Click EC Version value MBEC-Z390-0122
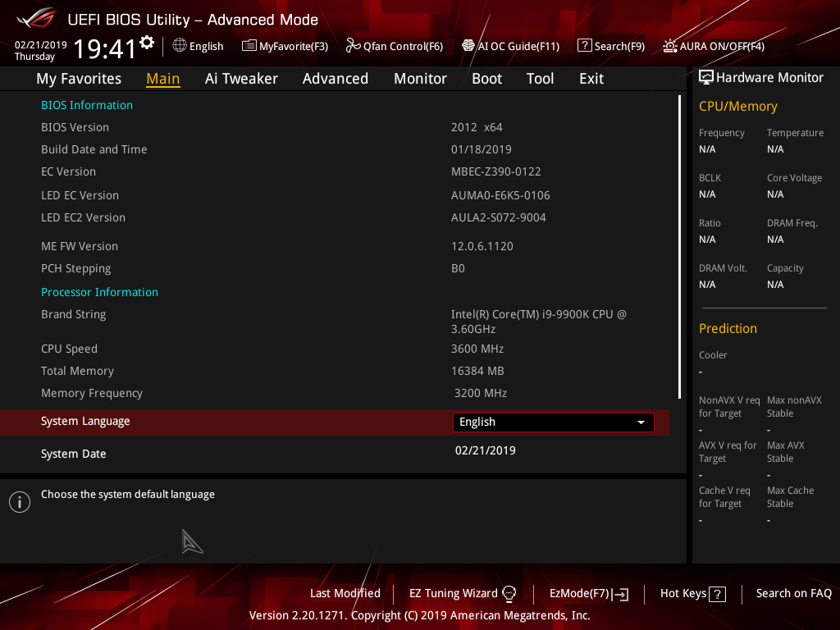This screenshot has height=630, width=840. click(x=496, y=171)
